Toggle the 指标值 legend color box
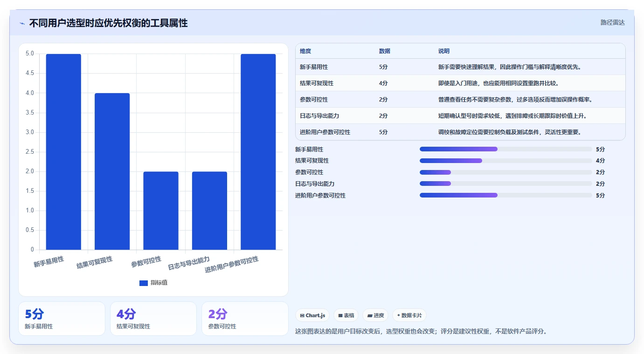 (x=144, y=283)
